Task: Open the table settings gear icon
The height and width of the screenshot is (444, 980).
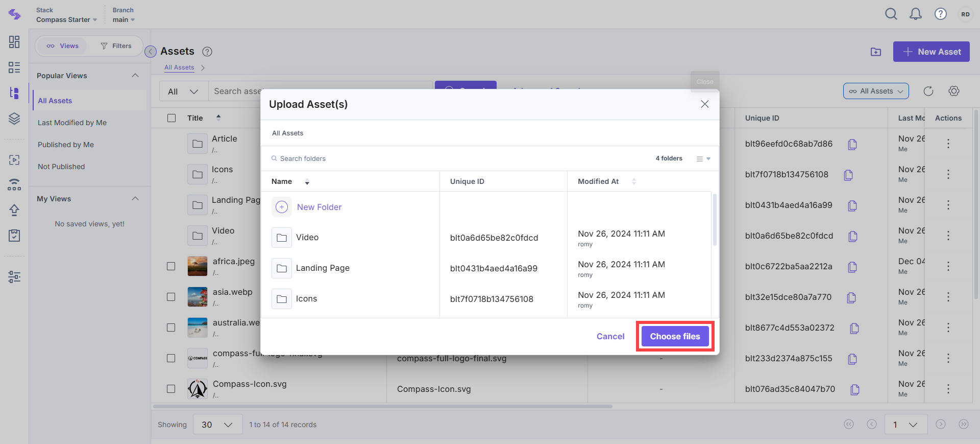Action: 954,91
